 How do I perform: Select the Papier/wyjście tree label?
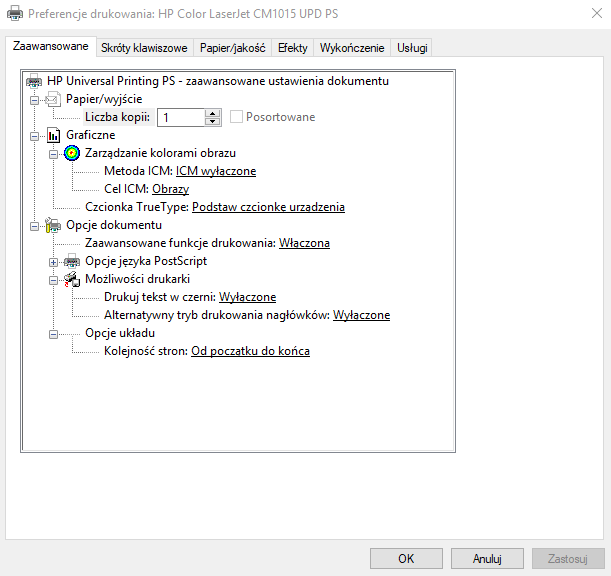104,99
